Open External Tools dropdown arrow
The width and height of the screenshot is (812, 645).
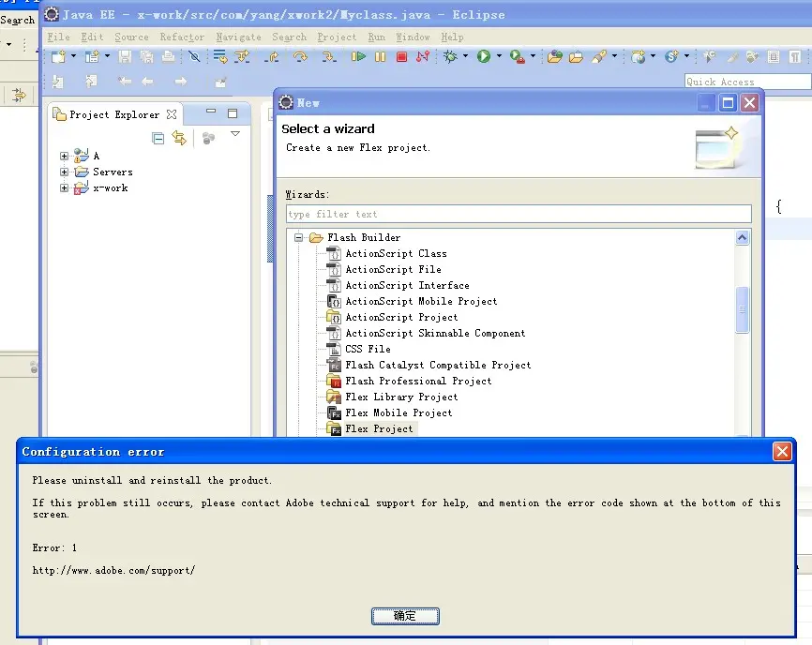(x=533, y=56)
